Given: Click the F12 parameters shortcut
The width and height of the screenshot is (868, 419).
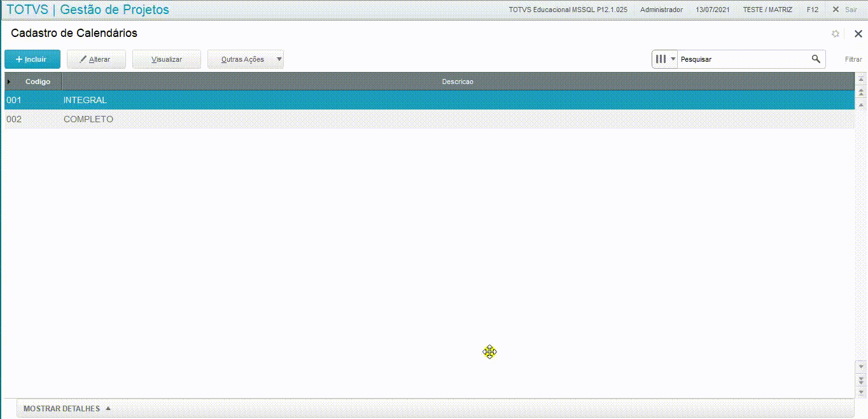Looking at the screenshot, I should tap(813, 10).
